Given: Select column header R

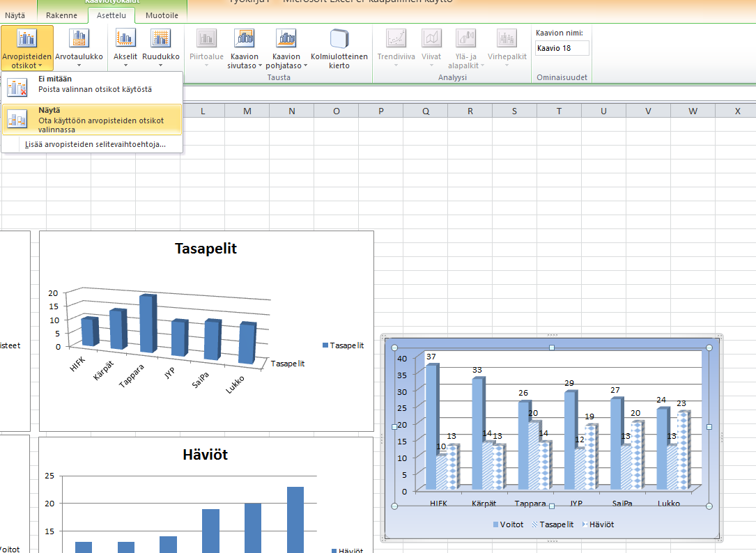Looking at the screenshot, I should click(x=470, y=111).
